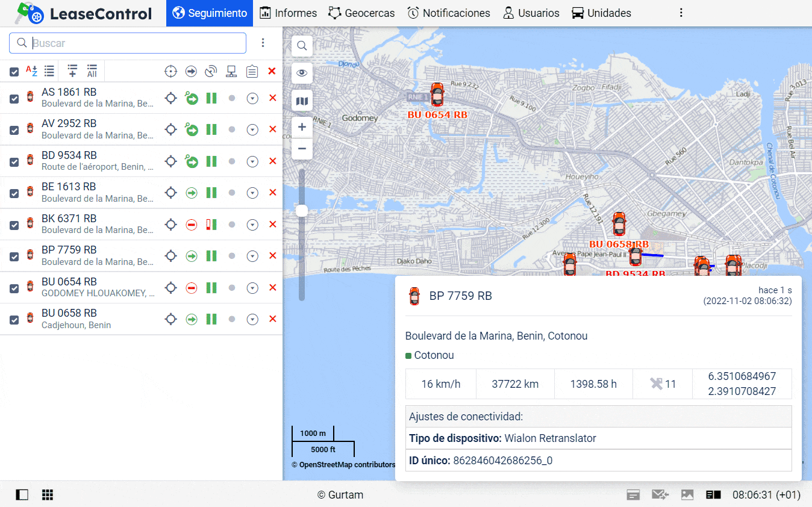Click the map zoom slider handle
The height and width of the screenshot is (507, 812).
302,210
